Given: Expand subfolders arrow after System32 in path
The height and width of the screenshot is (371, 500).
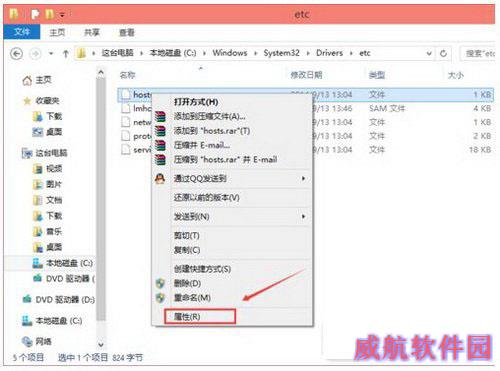Looking at the screenshot, I should (308, 53).
